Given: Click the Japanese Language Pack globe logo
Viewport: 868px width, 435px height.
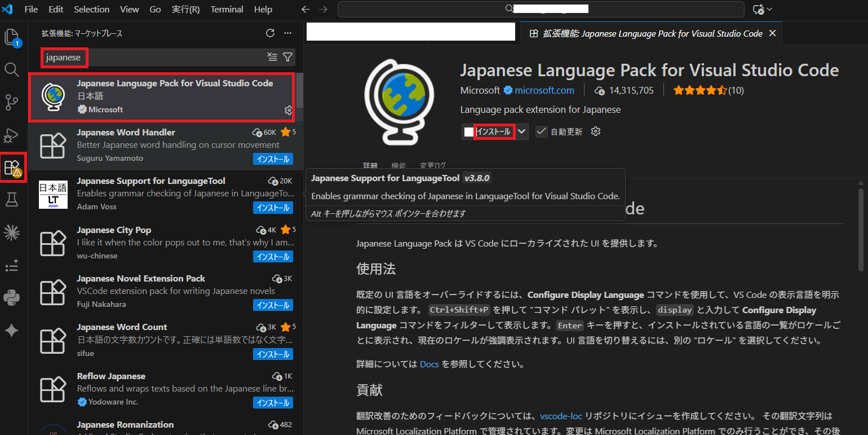Looking at the screenshot, I should tap(398, 103).
